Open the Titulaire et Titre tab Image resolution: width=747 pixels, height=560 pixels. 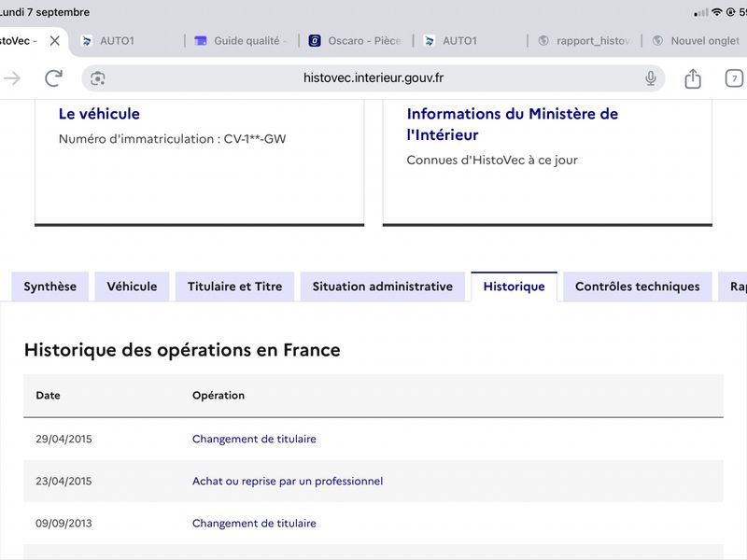point(235,287)
